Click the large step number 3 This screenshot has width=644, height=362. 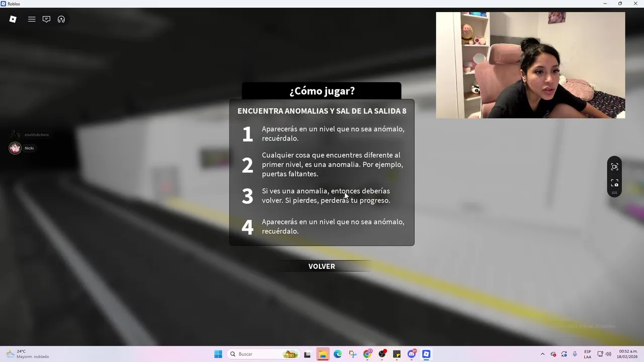click(x=247, y=196)
